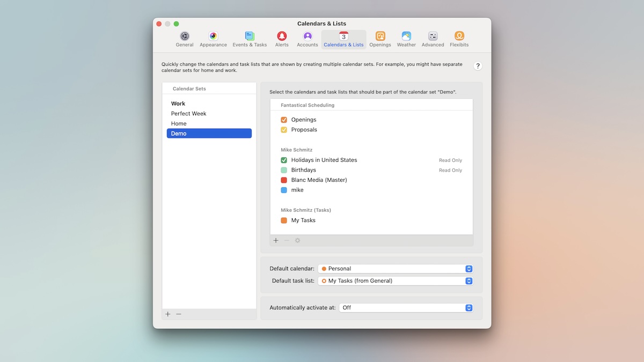This screenshot has width=644, height=362.
Task: Select the Perfect Week calendar set
Action: pyautogui.click(x=209, y=114)
